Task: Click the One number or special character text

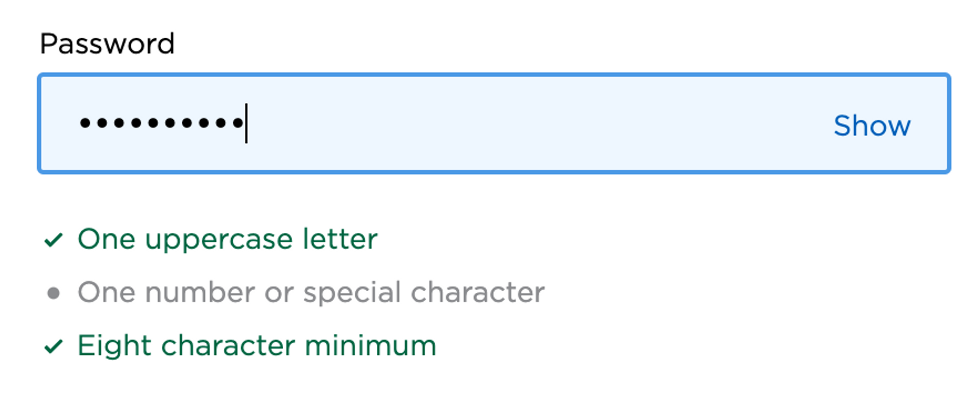Action: tap(311, 293)
